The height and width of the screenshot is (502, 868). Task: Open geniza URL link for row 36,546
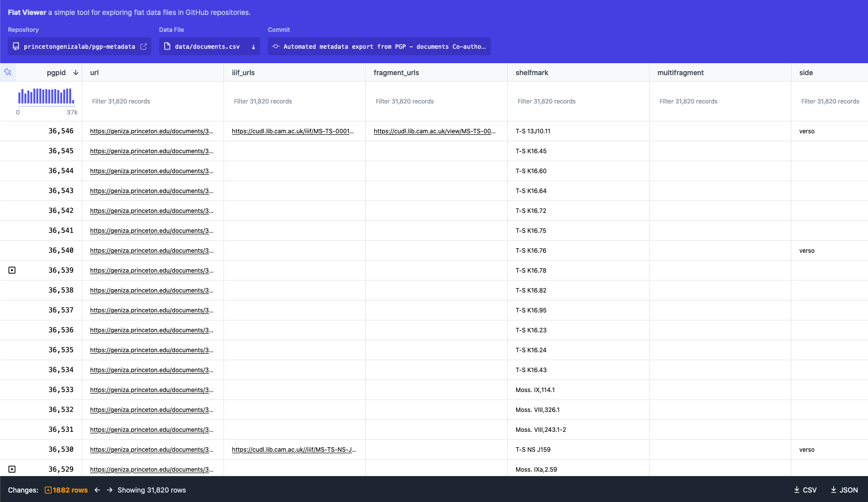[152, 131]
